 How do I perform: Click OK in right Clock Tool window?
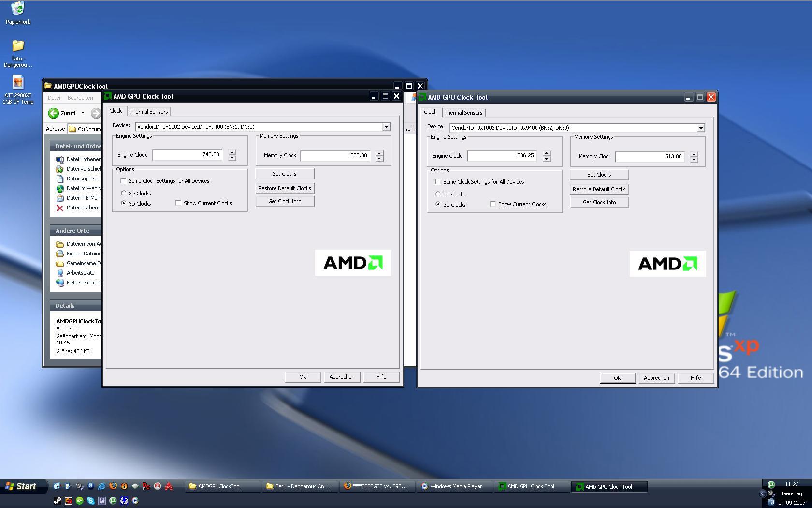coord(617,378)
